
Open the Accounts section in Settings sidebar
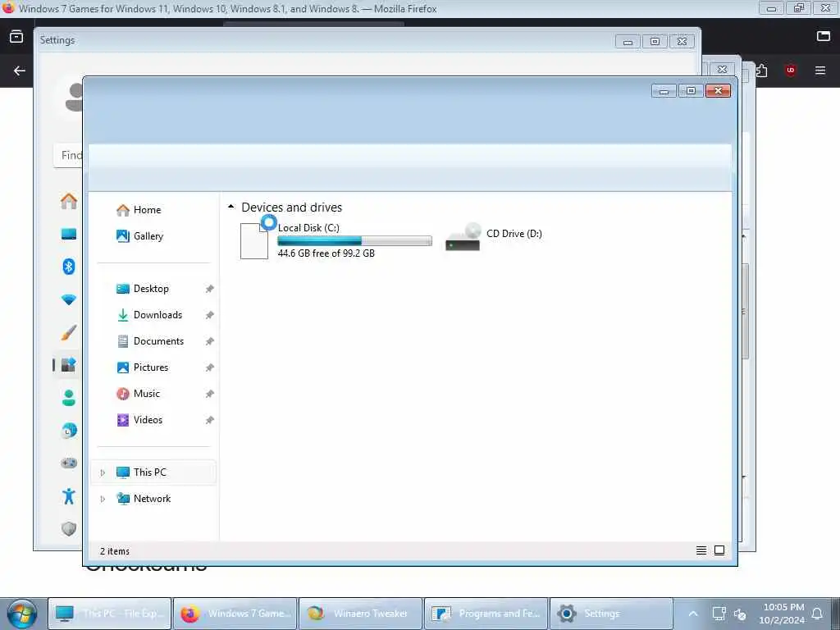[69, 398]
